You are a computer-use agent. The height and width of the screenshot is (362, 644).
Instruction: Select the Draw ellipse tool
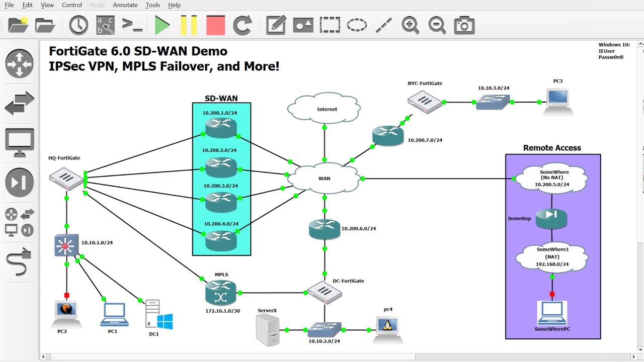click(x=357, y=25)
